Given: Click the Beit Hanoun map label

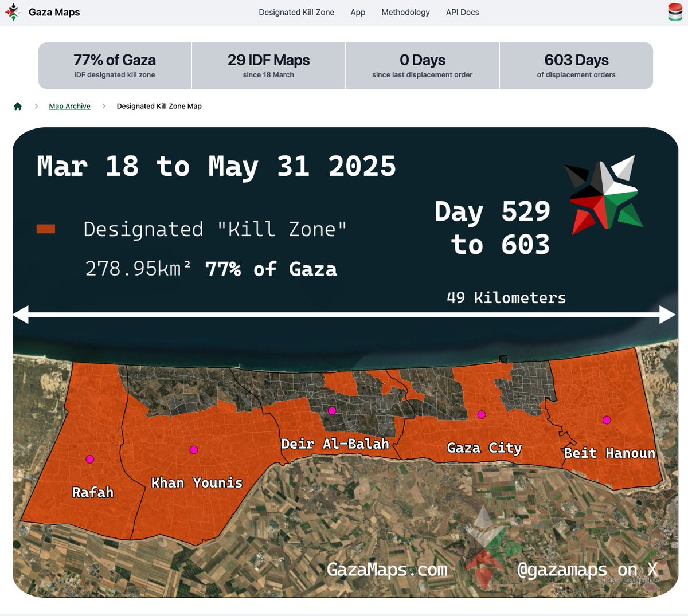Looking at the screenshot, I should [x=609, y=453].
